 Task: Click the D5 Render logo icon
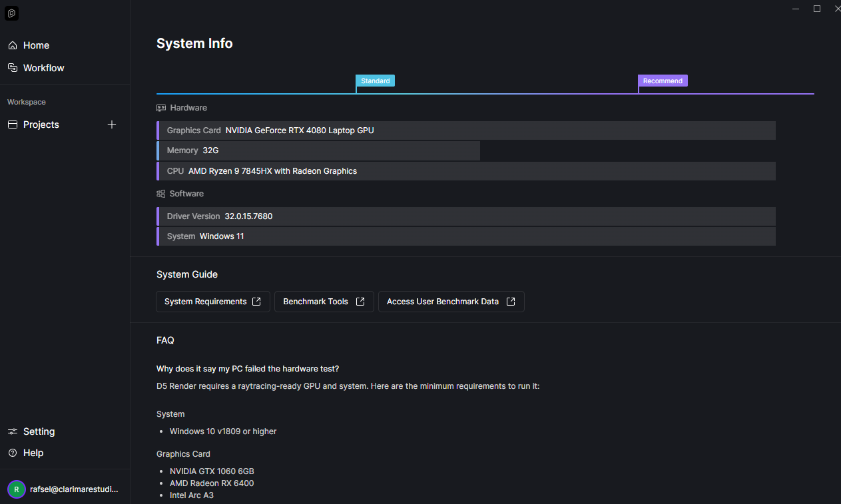coord(11,13)
